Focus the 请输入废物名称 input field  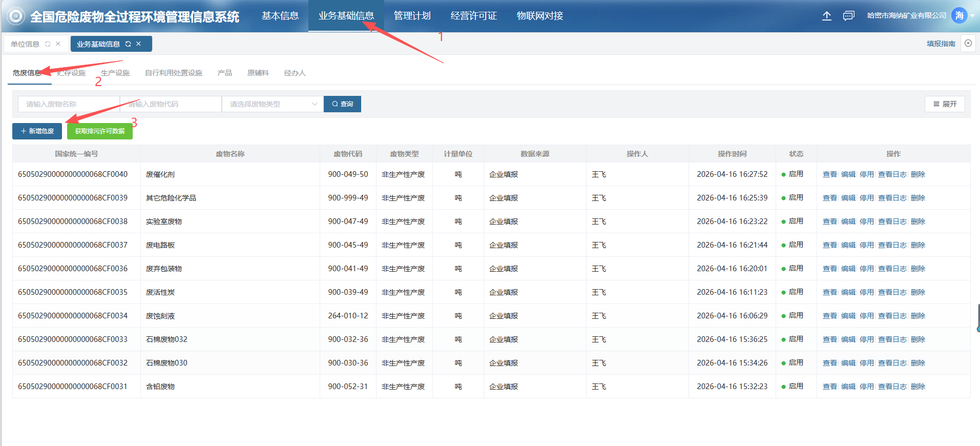[x=69, y=104]
